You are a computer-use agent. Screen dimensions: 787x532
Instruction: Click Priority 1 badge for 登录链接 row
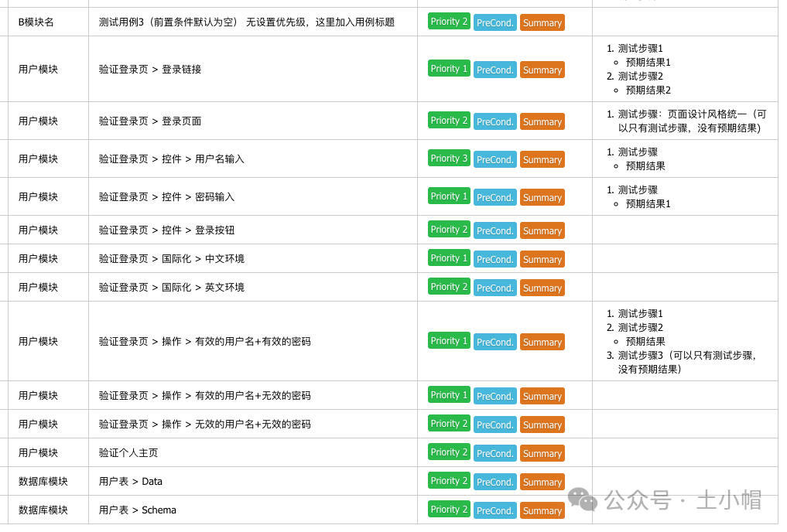[449, 69]
